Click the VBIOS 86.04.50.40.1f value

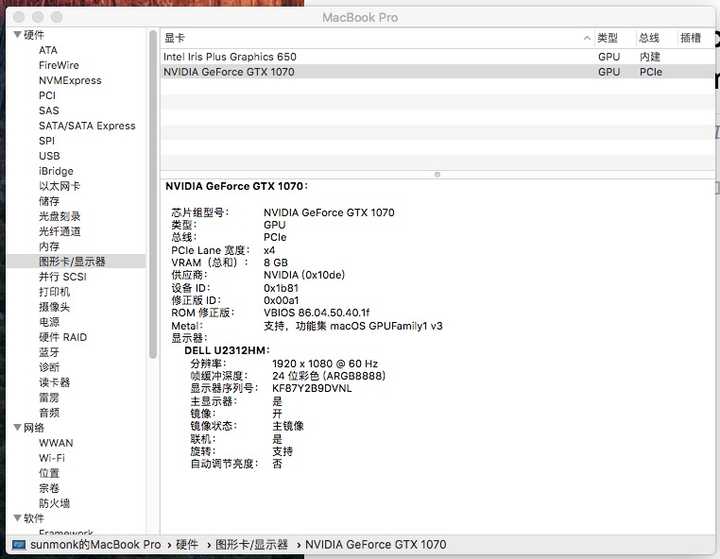pos(316,313)
